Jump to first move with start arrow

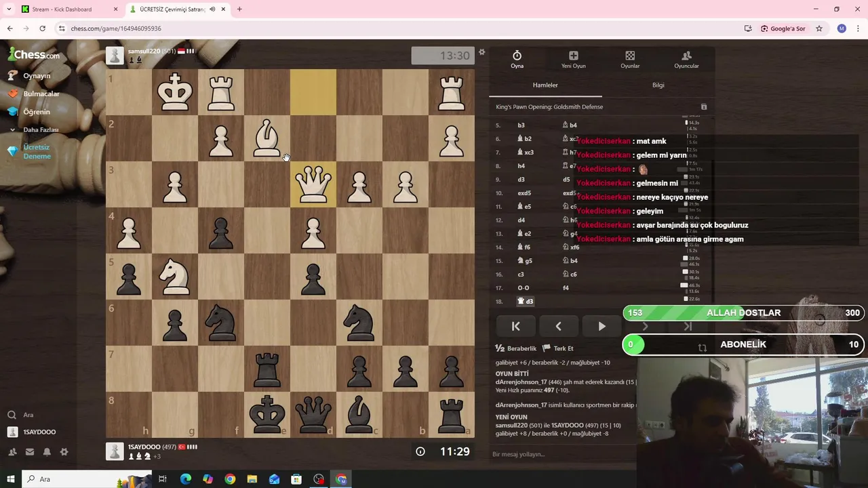pyautogui.click(x=515, y=327)
